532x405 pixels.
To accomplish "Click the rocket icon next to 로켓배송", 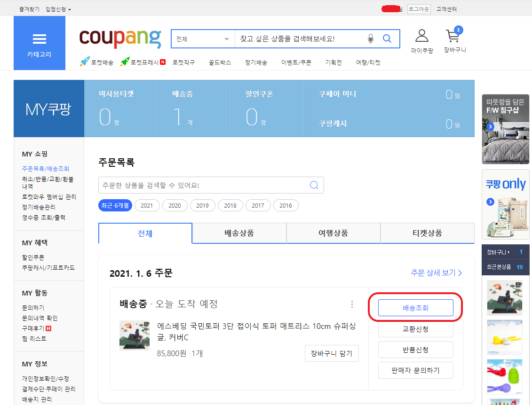I will coord(85,62).
